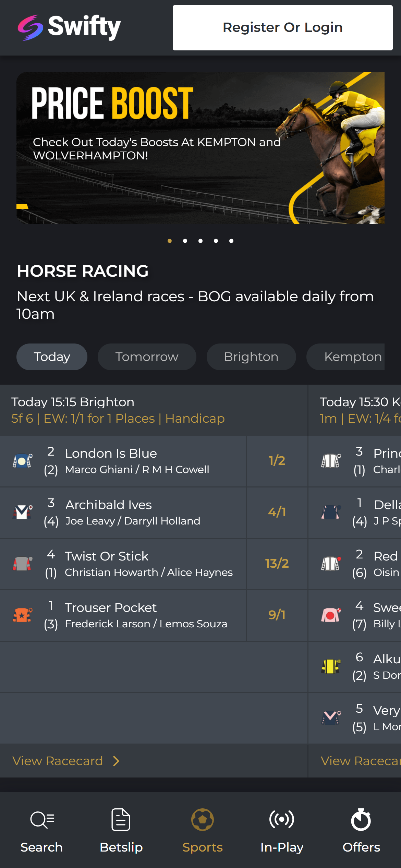
Task: Click the Register Or Login button
Action: (x=282, y=27)
